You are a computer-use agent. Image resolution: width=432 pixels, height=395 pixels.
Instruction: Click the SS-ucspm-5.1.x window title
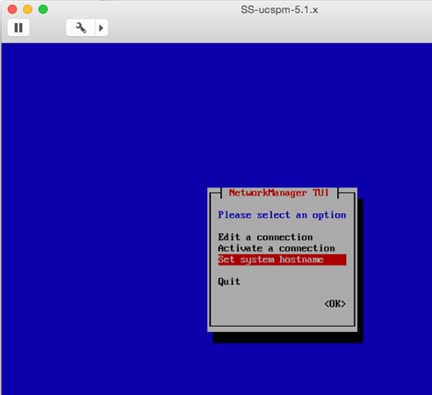pos(279,10)
